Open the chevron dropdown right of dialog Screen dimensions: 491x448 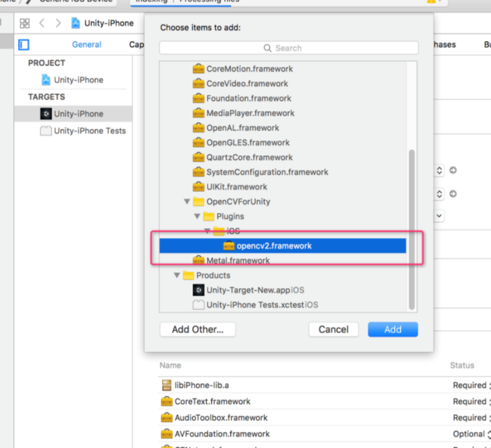[439, 216]
